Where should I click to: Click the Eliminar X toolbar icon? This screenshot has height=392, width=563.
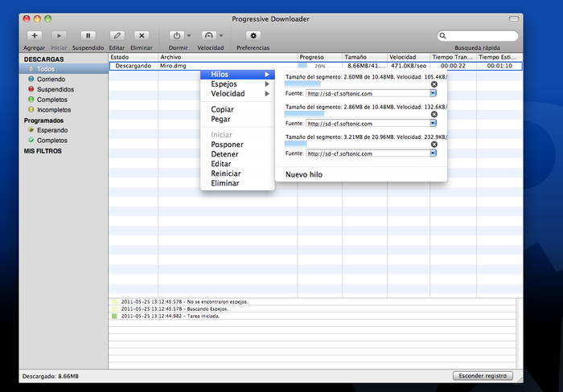click(x=142, y=35)
